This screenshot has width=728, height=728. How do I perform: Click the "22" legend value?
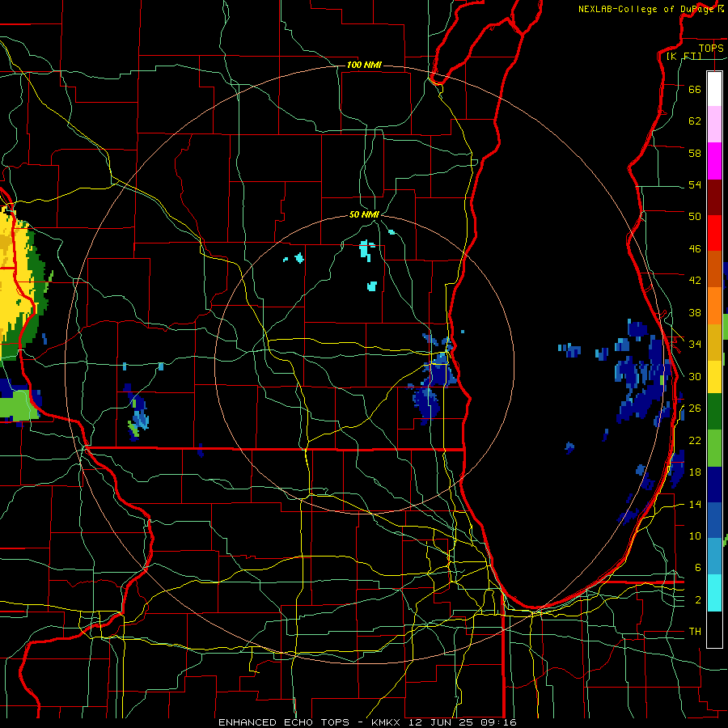pyautogui.click(x=695, y=440)
